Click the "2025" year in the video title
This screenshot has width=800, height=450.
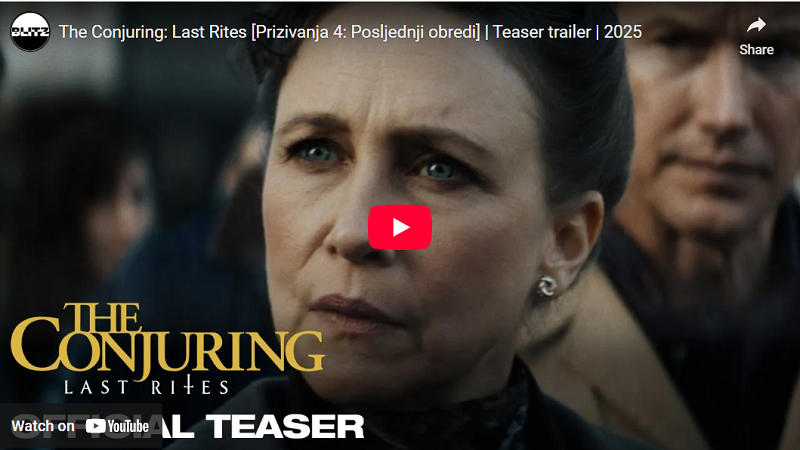(622, 32)
